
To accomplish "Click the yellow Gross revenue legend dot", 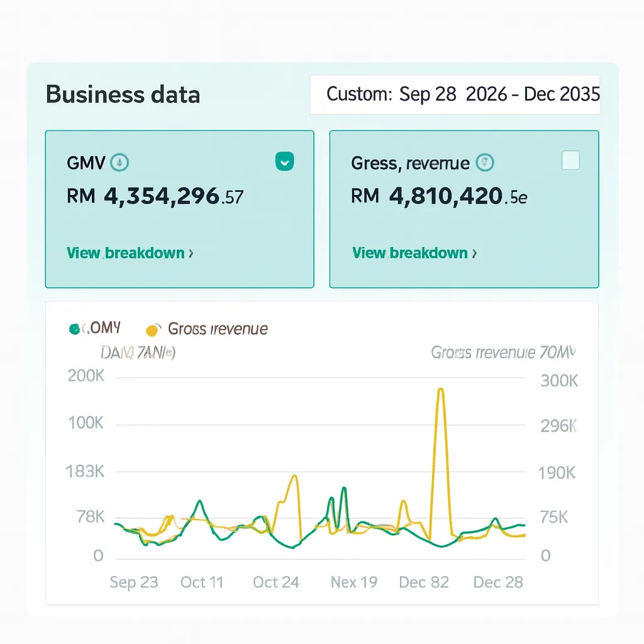I will tap(152, 330).
